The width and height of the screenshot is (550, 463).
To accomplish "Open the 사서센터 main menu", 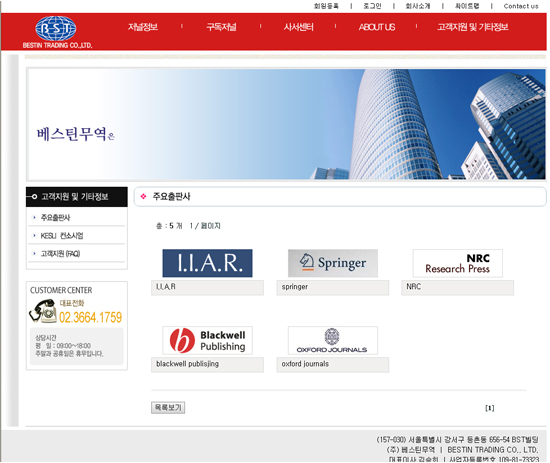I will pos(299,27).
